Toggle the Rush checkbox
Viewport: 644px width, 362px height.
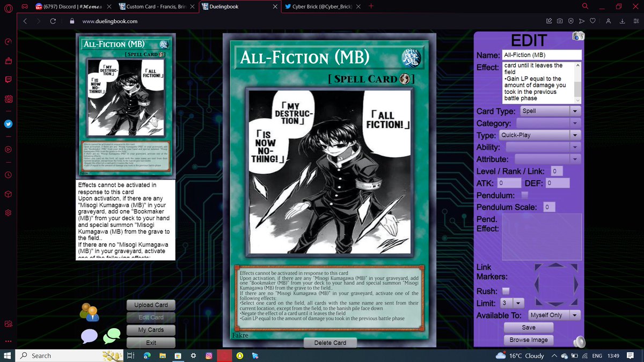point(506,291)
